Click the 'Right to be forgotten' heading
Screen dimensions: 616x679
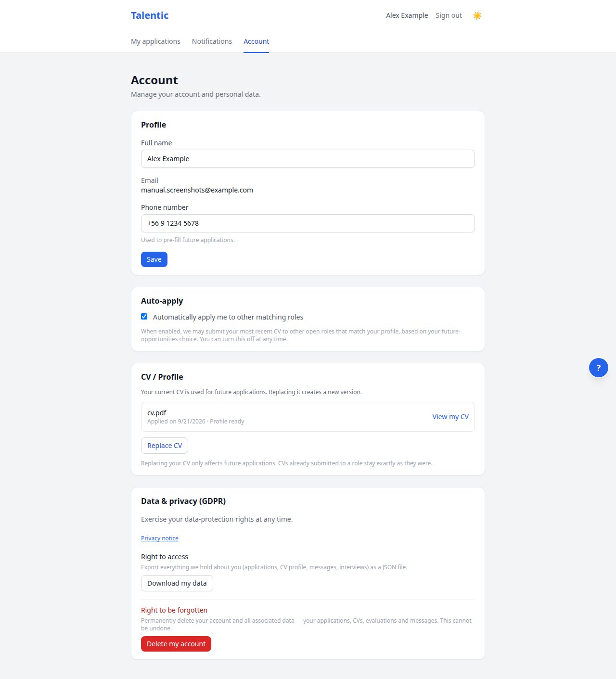click(174, 610)
